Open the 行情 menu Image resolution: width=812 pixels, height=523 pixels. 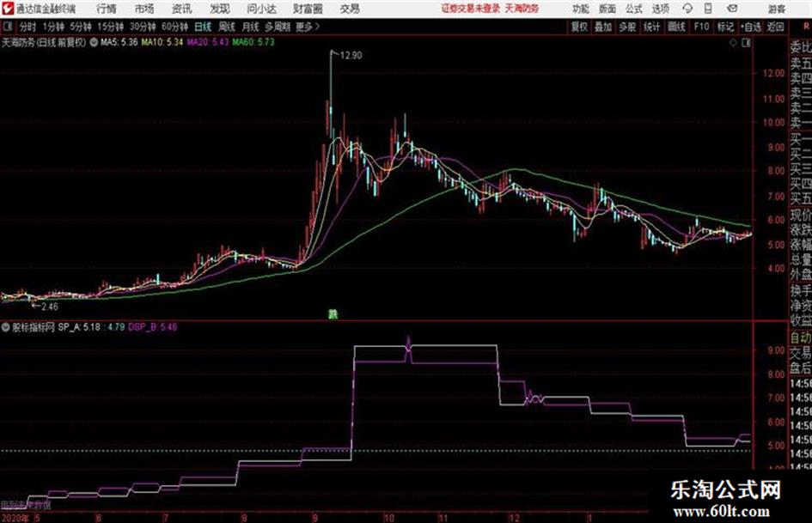pos(107,9)
